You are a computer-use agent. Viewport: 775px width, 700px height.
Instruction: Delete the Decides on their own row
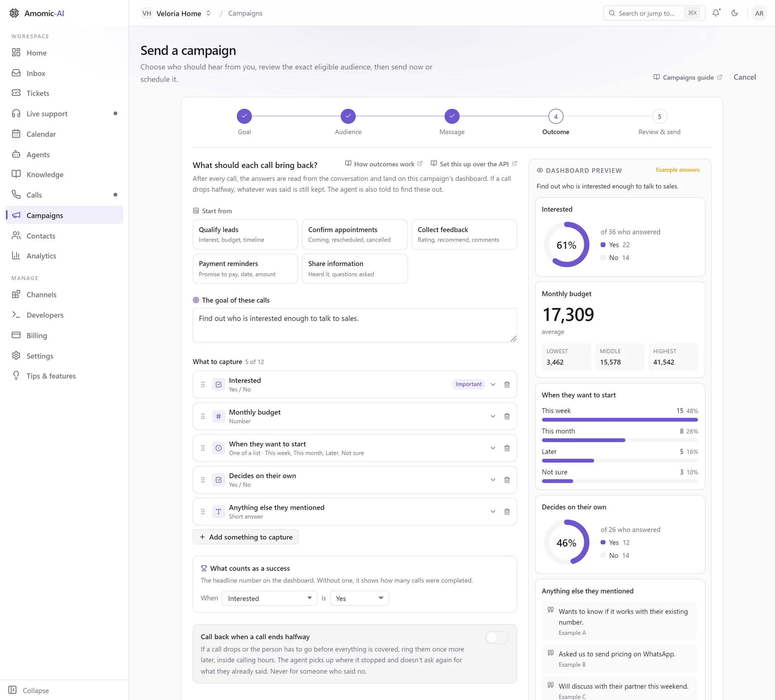pyautogui.click(x=507, y=480)
